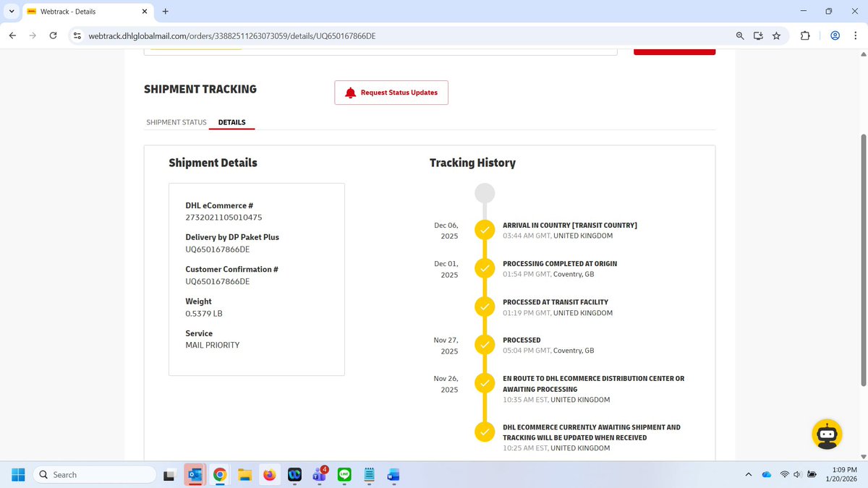Screen dimensions: 868x488
Task: Click the scrollbar down arrow
Action: tap(862, 456)
